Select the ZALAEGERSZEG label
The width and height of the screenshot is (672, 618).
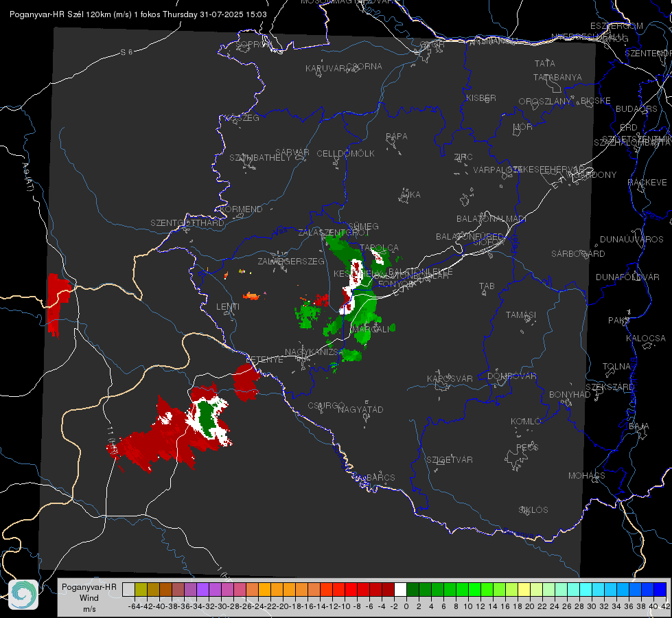pyautogui.click(x=291, y=261)
